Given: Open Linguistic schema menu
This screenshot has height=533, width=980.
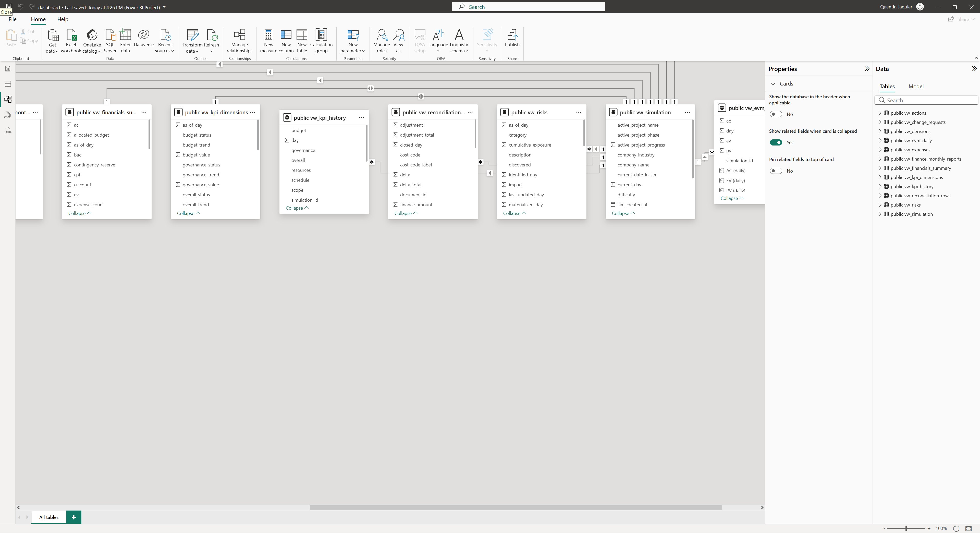Looking at the screenshot, I should point(459,41).
